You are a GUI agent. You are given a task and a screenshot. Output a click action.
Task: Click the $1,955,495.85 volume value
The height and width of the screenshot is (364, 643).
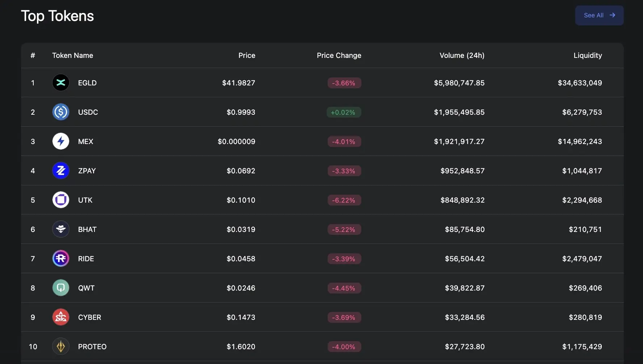coord(459,112)
